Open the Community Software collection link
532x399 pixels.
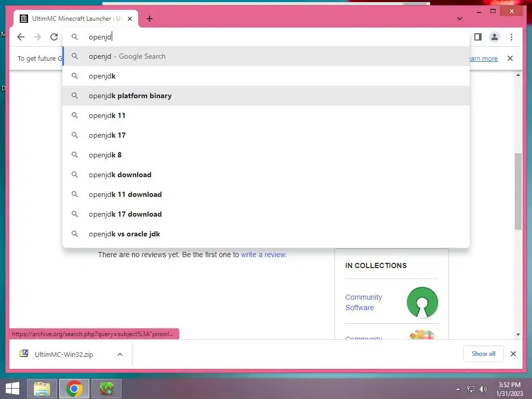(363, 302)
